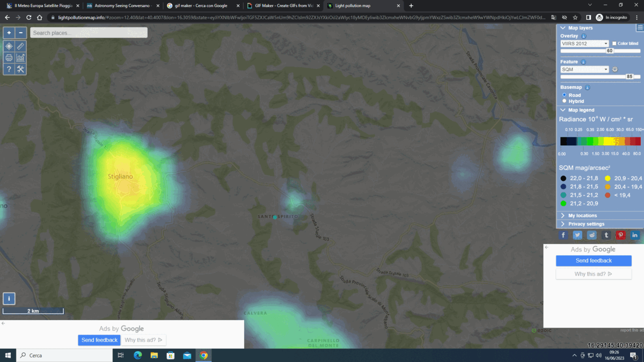Share the map on Pinterest

[620, 235]
